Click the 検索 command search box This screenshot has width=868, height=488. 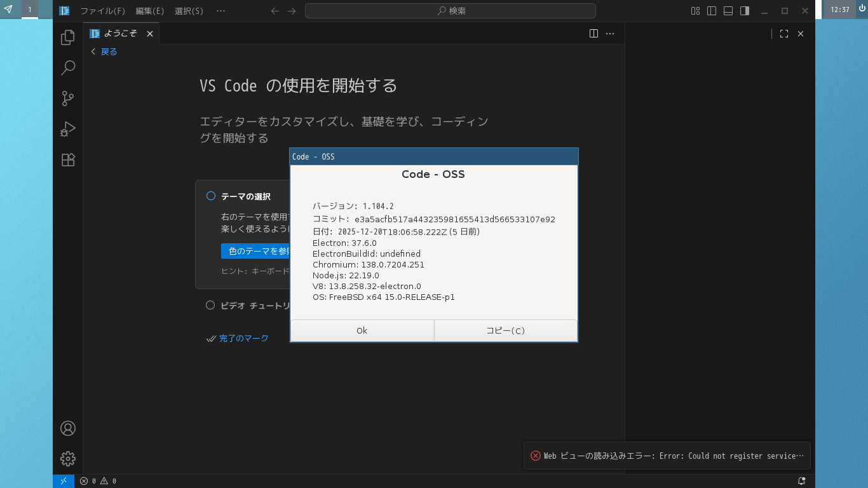coord(451,11)
